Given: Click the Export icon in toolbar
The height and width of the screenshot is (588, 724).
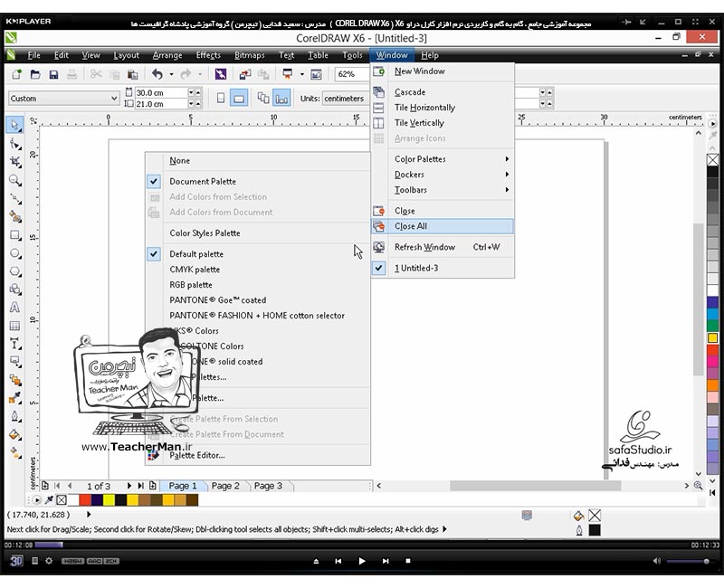Looking at the screenshot, I should (263, 74).
